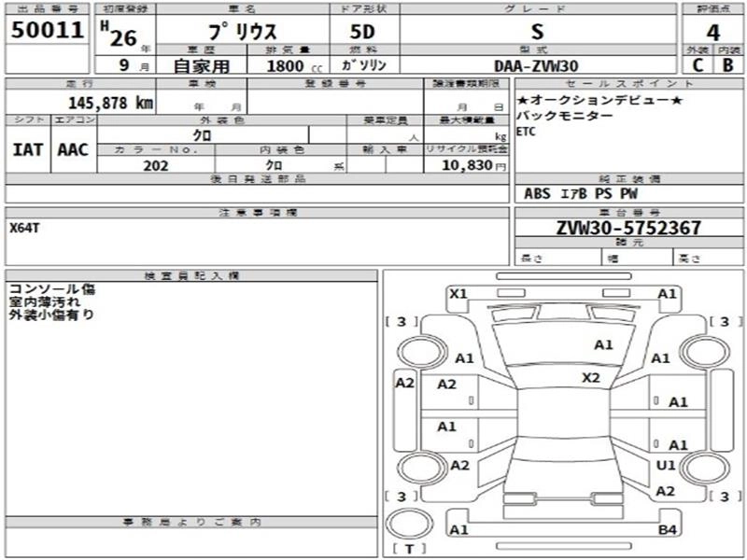Click the grade value S

538,32
